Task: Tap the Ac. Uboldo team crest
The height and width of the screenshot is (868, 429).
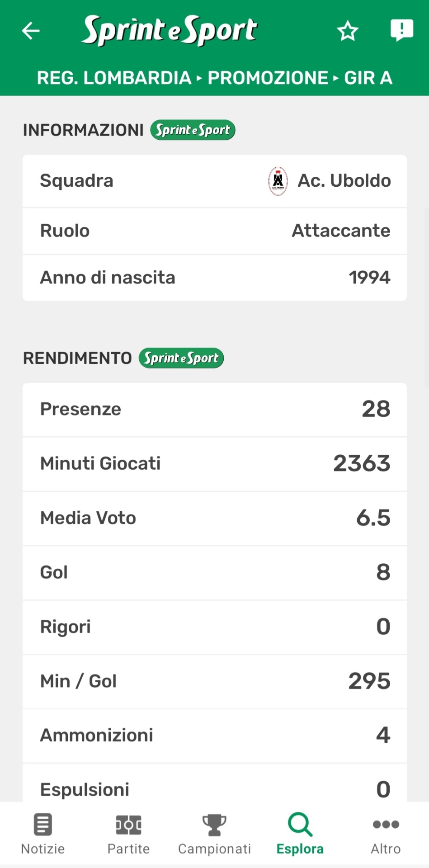Action: click(278, 181)
